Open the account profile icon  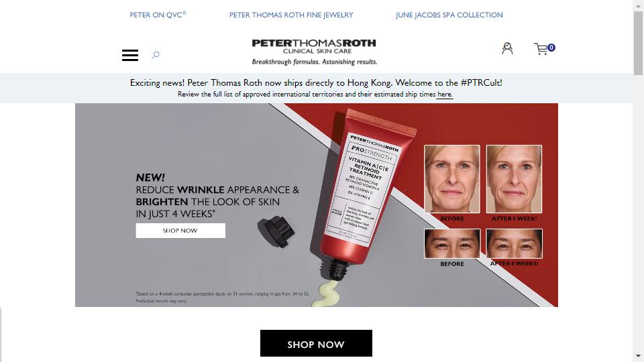pyautogui.click(x=507, y=48)
